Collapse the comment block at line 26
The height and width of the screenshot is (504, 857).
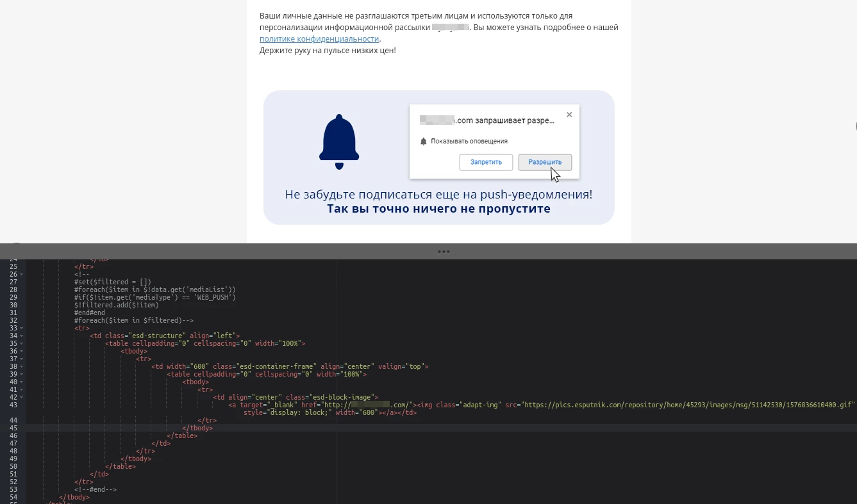point(22,274)
